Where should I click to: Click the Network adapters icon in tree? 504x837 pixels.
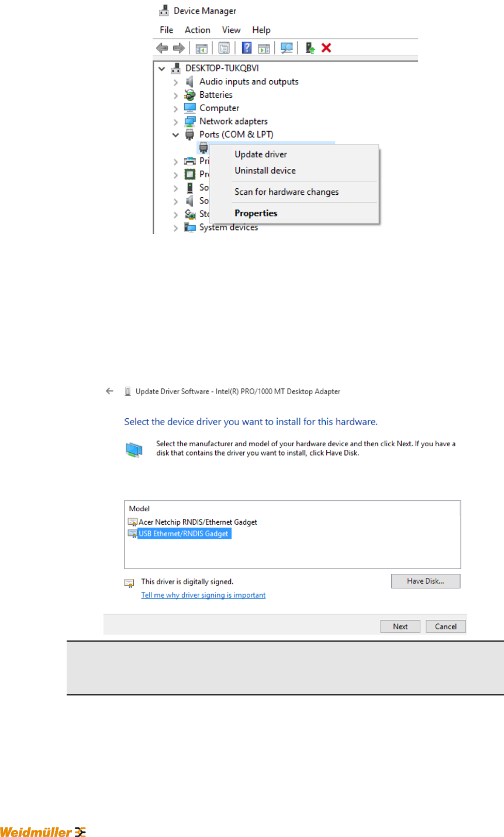coord(189,122)
